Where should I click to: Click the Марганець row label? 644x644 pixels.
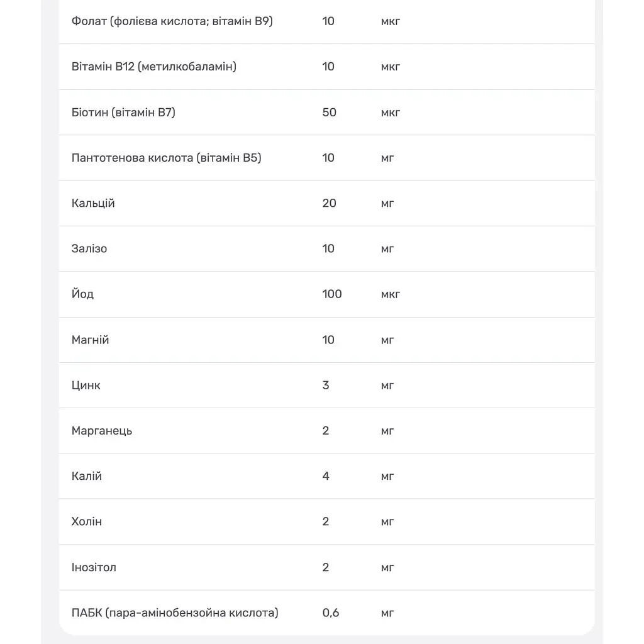[102, 431]
